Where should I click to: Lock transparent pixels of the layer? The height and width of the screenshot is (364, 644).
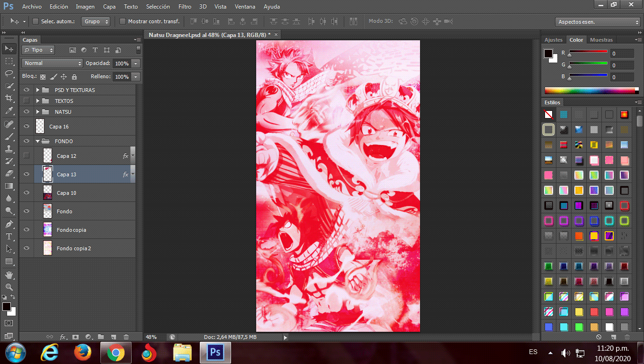point(43,76)
